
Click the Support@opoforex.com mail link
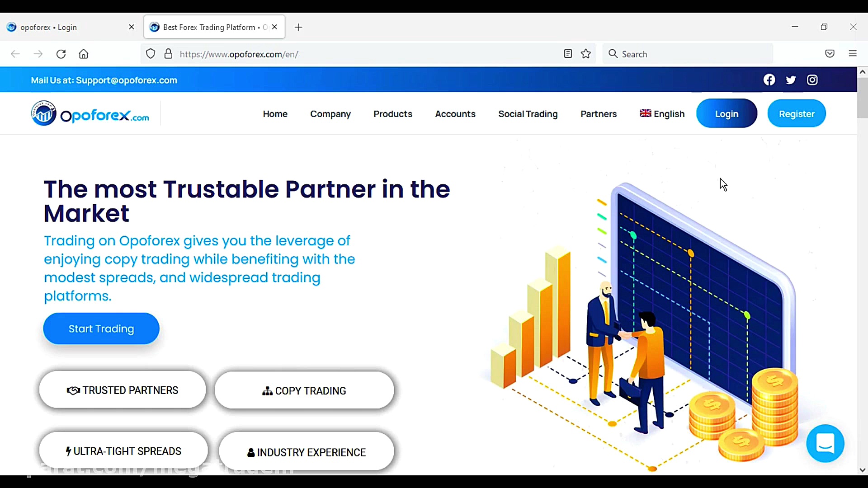[x=127, y=80]
